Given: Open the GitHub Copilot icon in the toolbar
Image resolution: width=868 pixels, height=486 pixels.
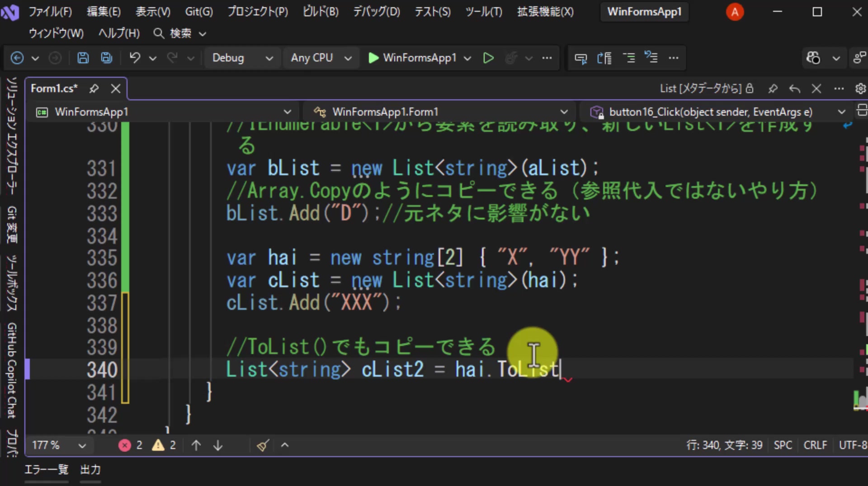Looking at the screenshot, I should [x=813, y=58].
